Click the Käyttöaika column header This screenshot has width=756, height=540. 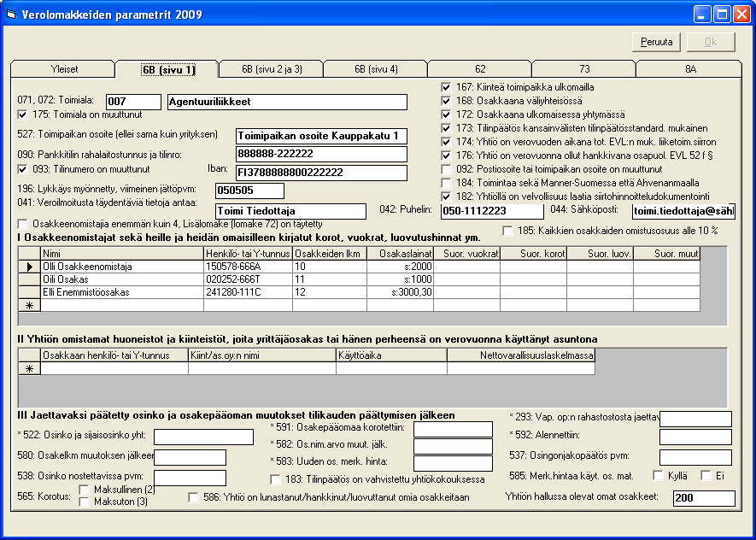(391, 355)
